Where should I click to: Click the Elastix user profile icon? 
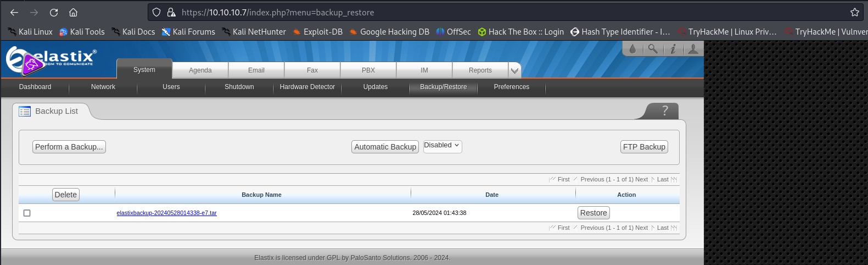693,49
